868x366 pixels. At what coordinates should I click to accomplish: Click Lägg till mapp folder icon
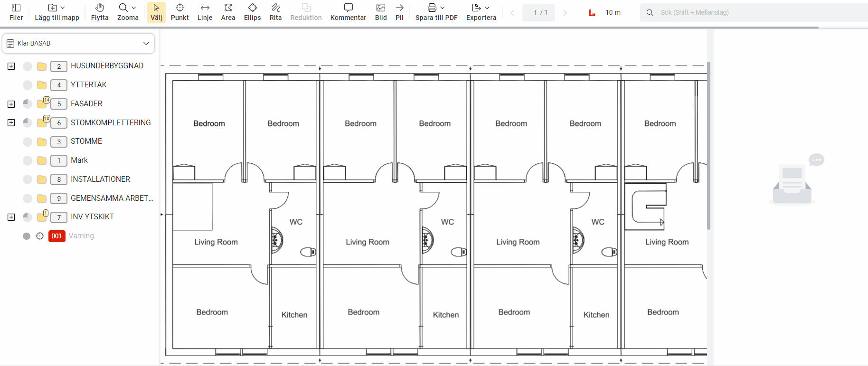[x=53, y=8]
